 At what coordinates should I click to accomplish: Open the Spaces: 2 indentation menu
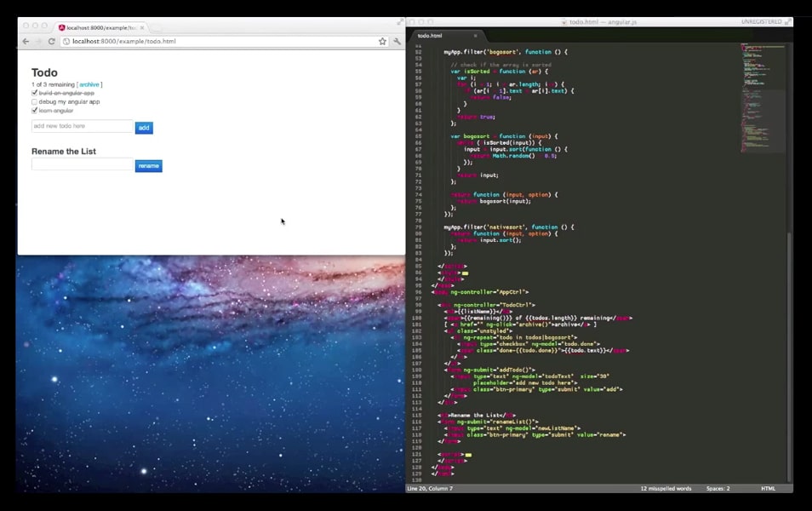(x=718, y=489)
